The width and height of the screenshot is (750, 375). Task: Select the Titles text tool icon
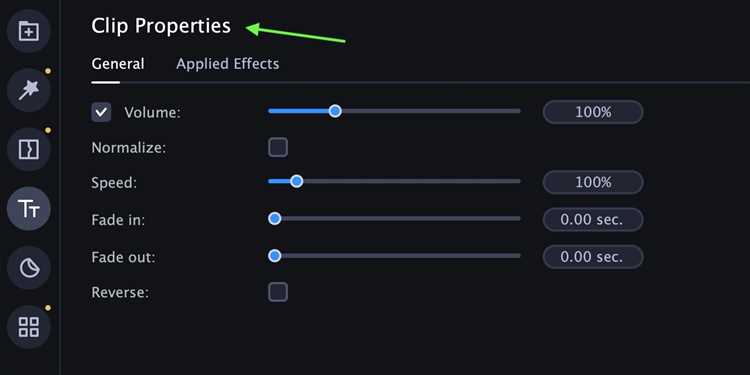coord(29,209)
